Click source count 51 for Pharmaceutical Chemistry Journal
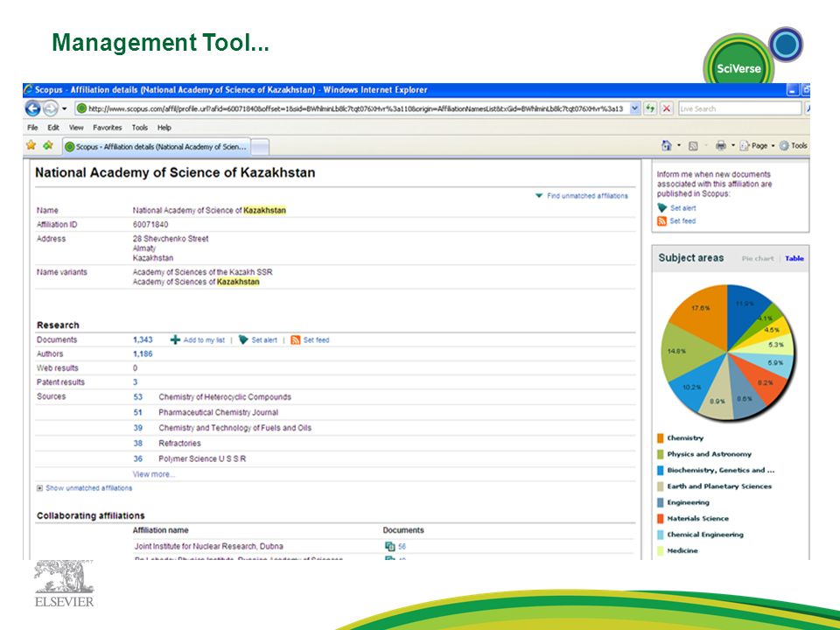The image size is (840, 630). (x=137, y=412)
